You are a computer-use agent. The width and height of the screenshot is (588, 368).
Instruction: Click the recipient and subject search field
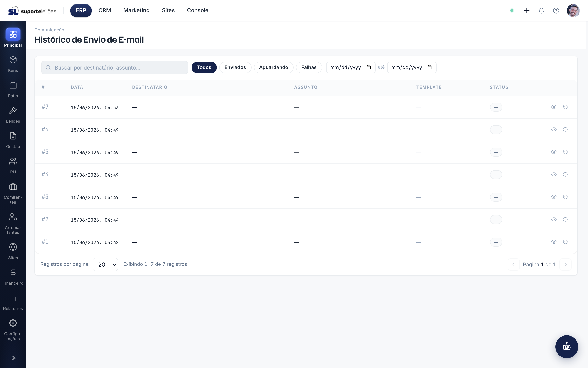point(115,67)
